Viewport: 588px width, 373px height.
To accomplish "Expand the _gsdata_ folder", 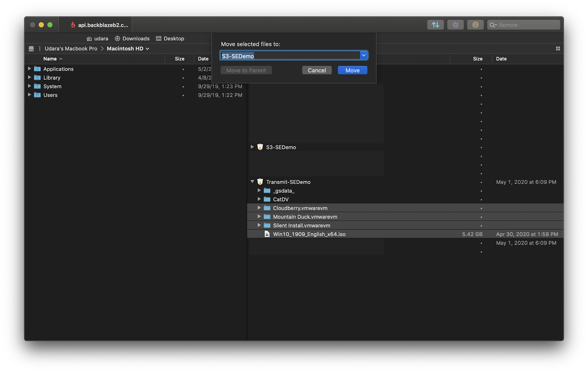I will [259, 190].
